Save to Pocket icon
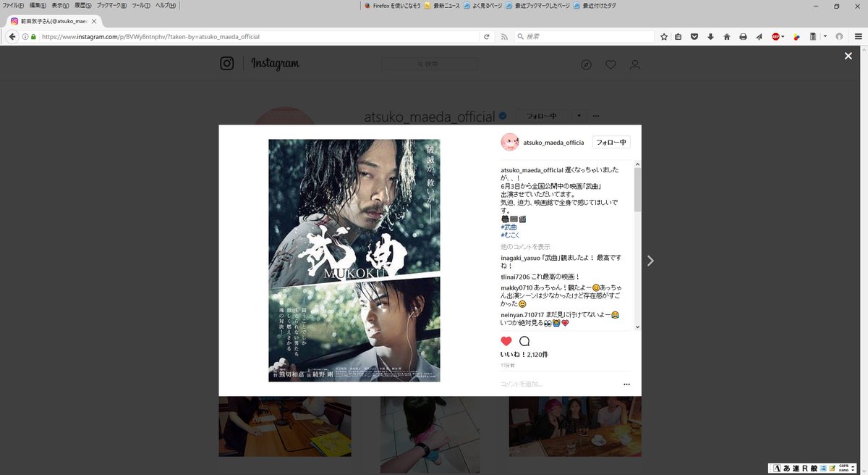 coord(694,36)
